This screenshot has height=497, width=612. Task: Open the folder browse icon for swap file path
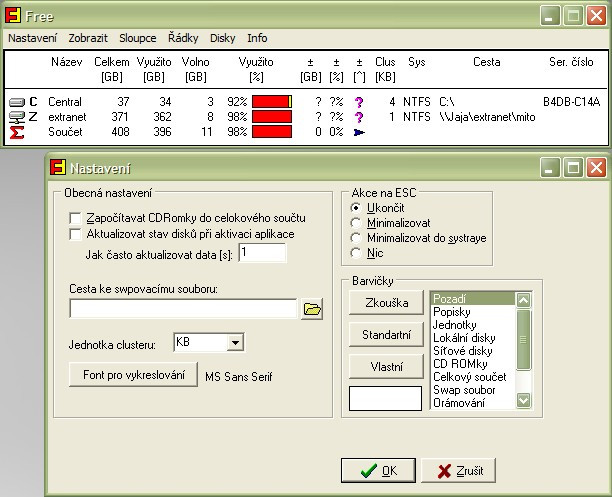tap(312, 309)
